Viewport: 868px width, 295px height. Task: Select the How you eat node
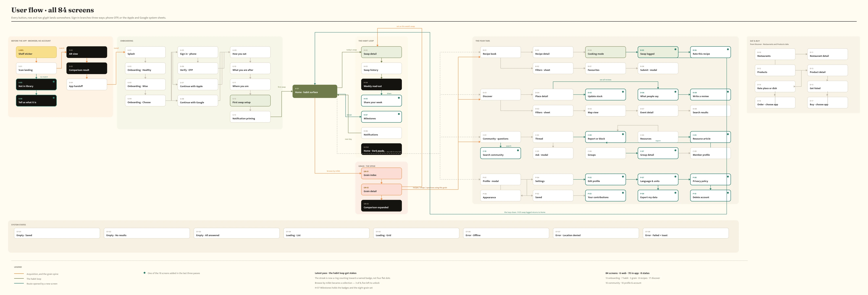tap(250, 52)
